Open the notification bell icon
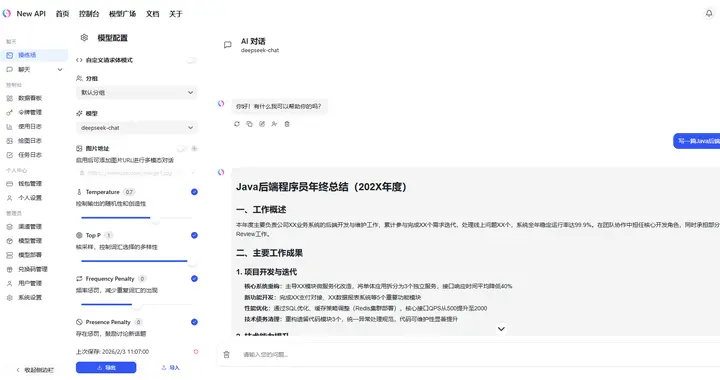Image resolution: width=720 pixels, height=380 pixels. point(709,13)
